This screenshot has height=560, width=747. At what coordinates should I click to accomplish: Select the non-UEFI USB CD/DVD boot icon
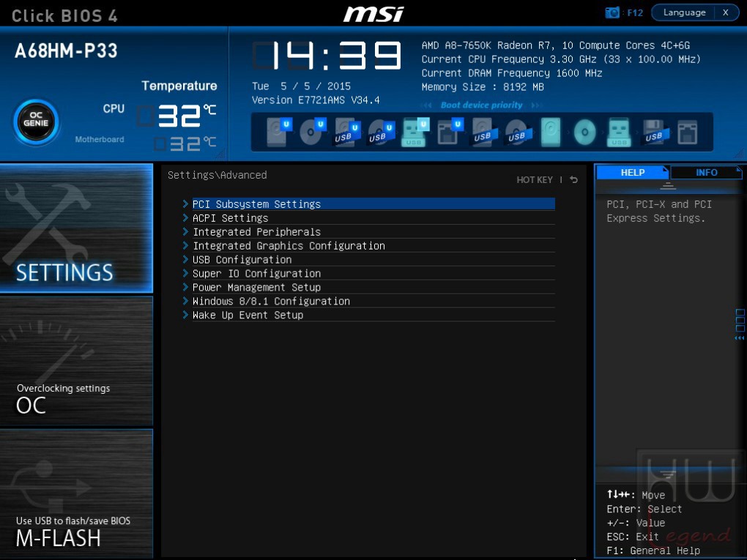coord(517,132)
